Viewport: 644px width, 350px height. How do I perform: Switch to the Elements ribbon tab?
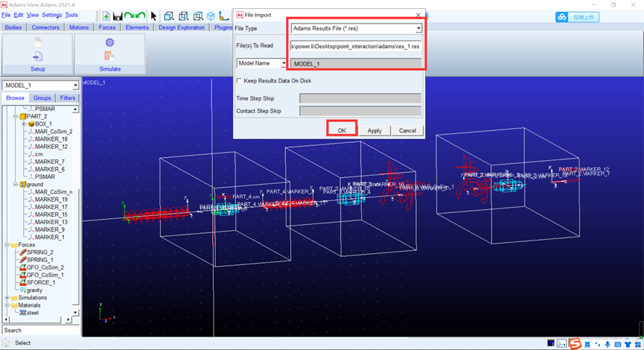(x=137, y=28)
